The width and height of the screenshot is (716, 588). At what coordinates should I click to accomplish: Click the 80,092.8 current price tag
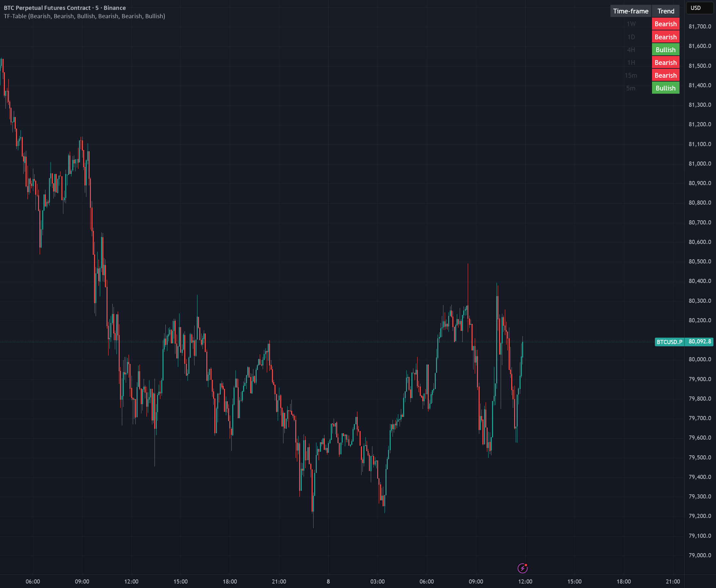[699, 342]
